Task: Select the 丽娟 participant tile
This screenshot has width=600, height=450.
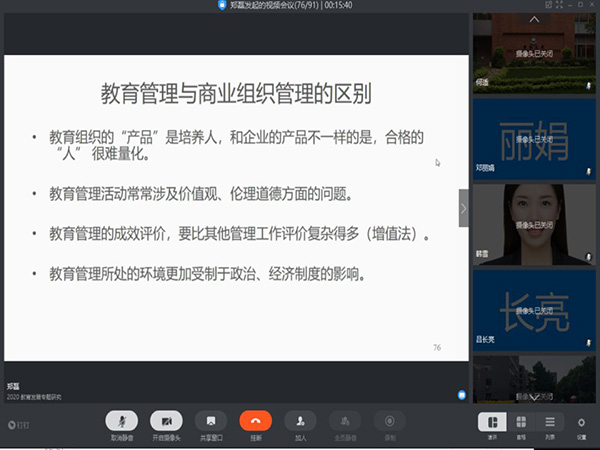Action: point(534,139)
